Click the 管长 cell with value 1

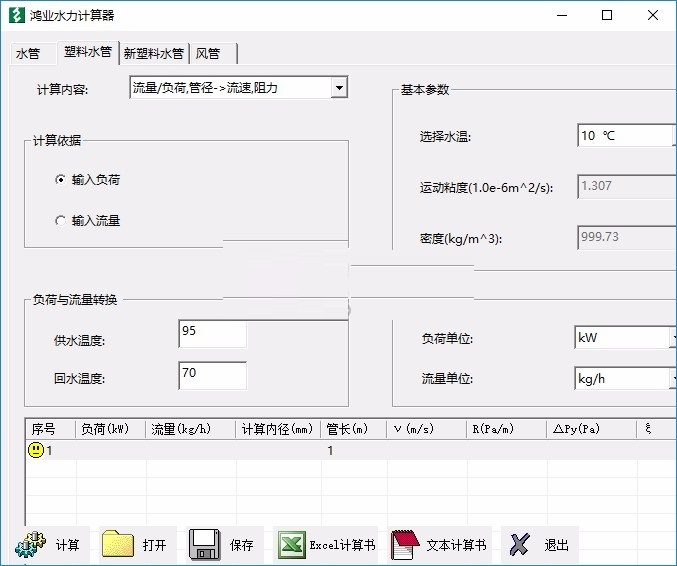pyautogui.click(x=354, y=450)
